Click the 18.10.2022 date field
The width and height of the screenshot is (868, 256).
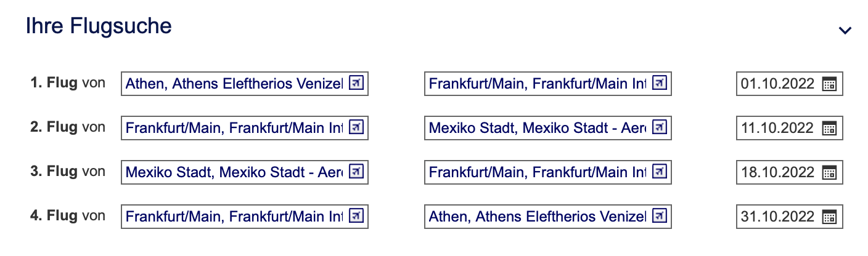point(778,172)
